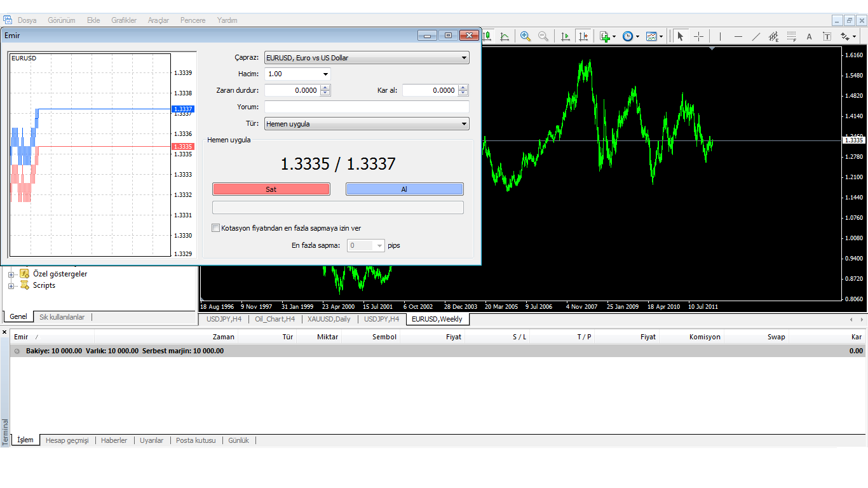Open the Hesap geçmişi terminal tab
This screenshot has width=868, height=488.
(x=67, y=440)
